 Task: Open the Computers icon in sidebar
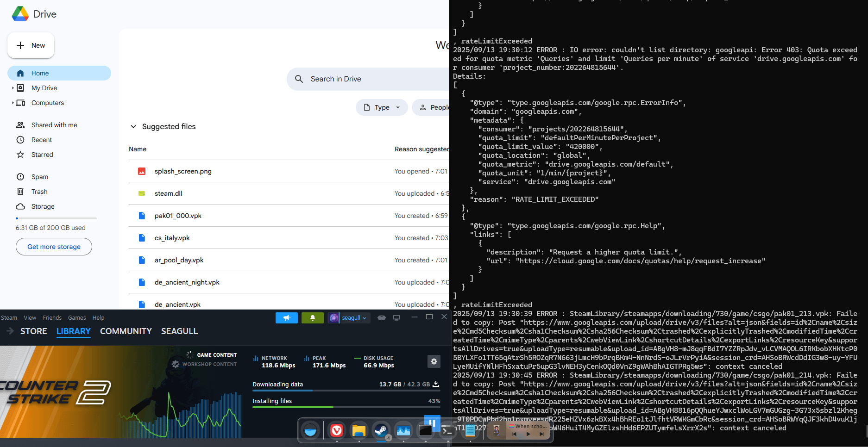tap(20, 103)
